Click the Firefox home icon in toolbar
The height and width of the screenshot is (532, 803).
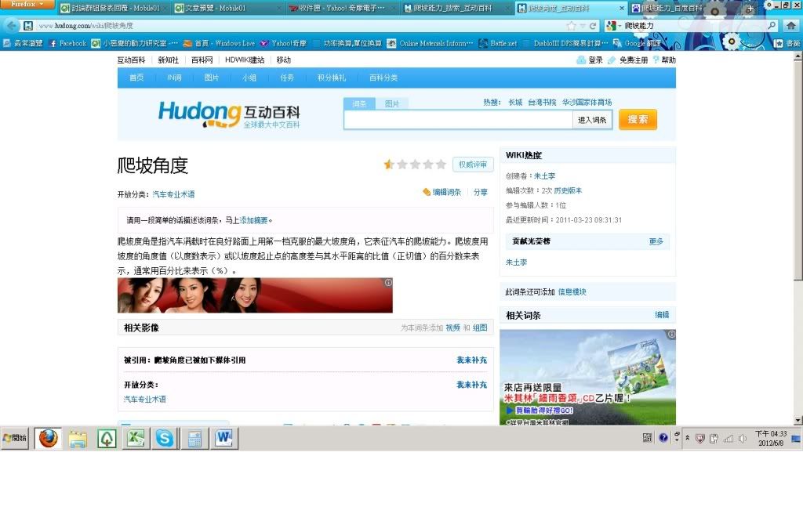(790, 26)
